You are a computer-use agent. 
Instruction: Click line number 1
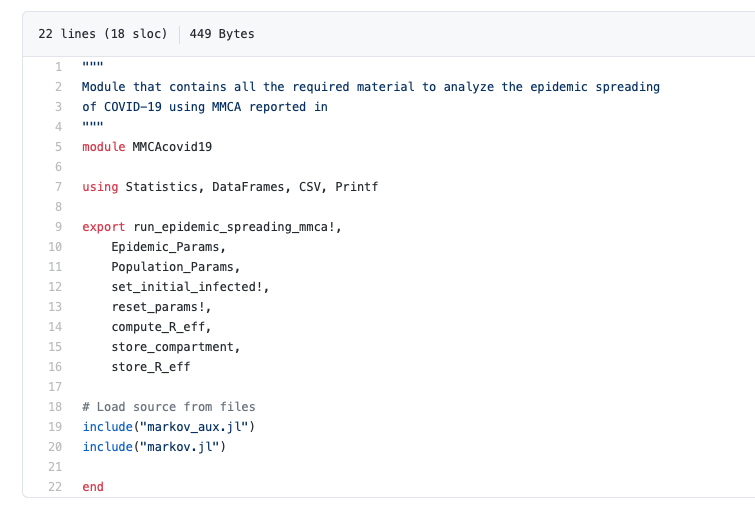(58, 66)
